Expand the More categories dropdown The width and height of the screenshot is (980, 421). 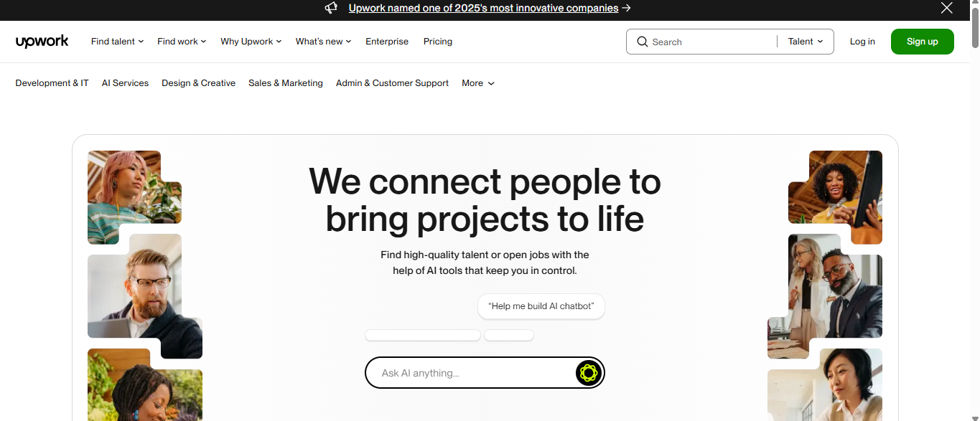(x=478, y=83)
